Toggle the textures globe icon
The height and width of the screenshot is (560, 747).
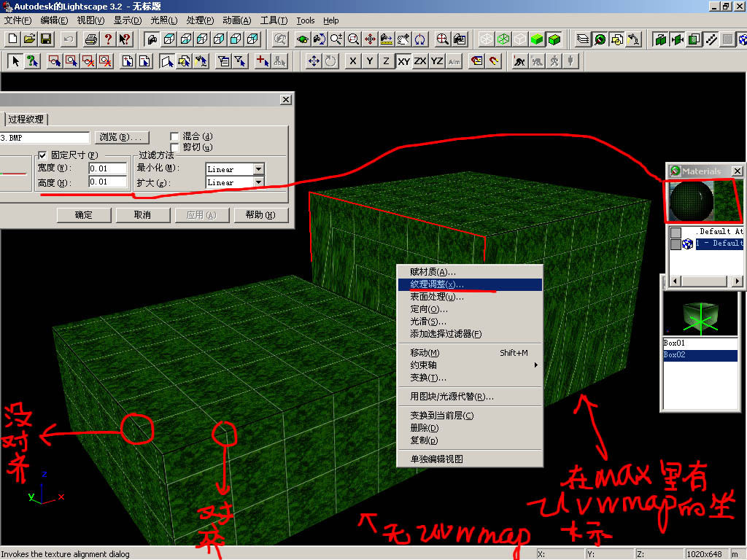[742, 39]
